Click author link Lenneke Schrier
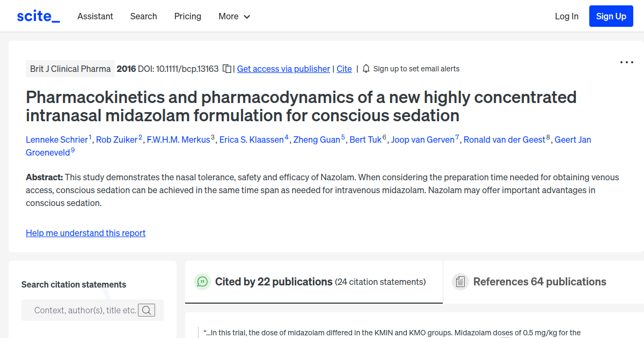 pos(57,139)
